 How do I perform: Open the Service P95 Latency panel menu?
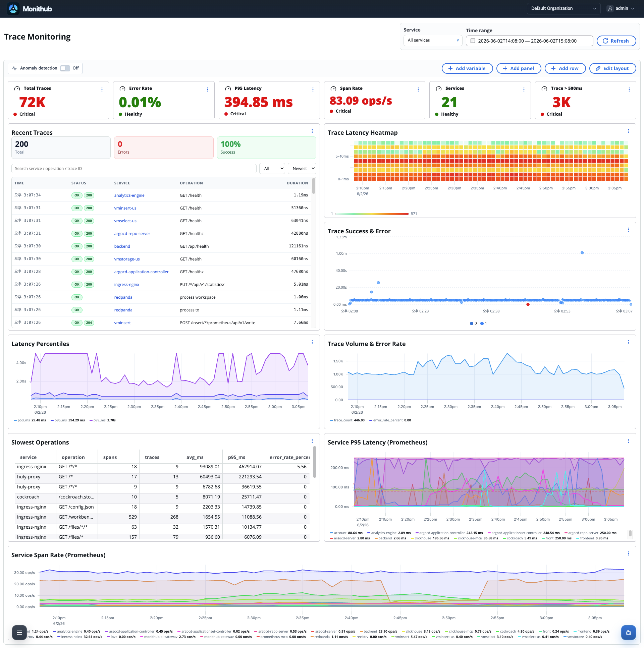628,441
